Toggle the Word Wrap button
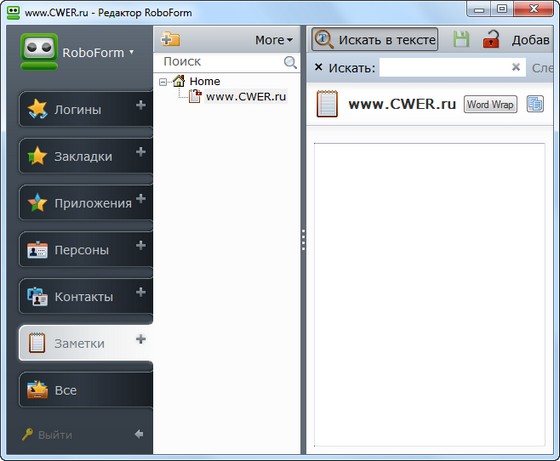Screen dimensions: 560x461 [490, 104]
